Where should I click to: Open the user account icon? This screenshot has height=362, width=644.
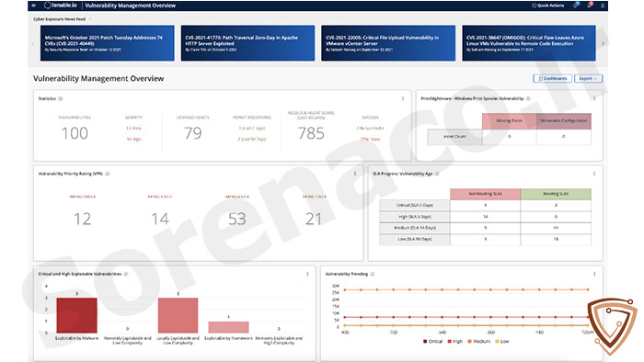tap(603, 6)
